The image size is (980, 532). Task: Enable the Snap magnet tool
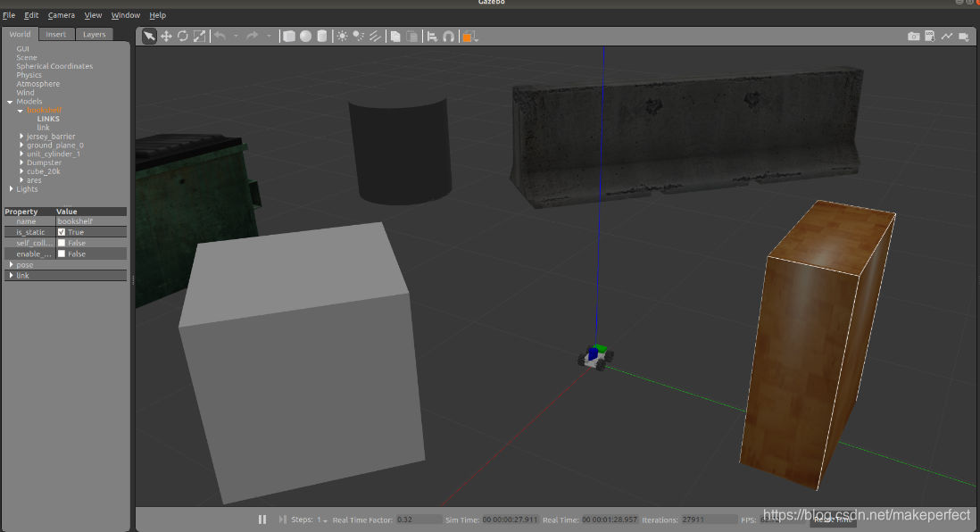click(449, 37)
